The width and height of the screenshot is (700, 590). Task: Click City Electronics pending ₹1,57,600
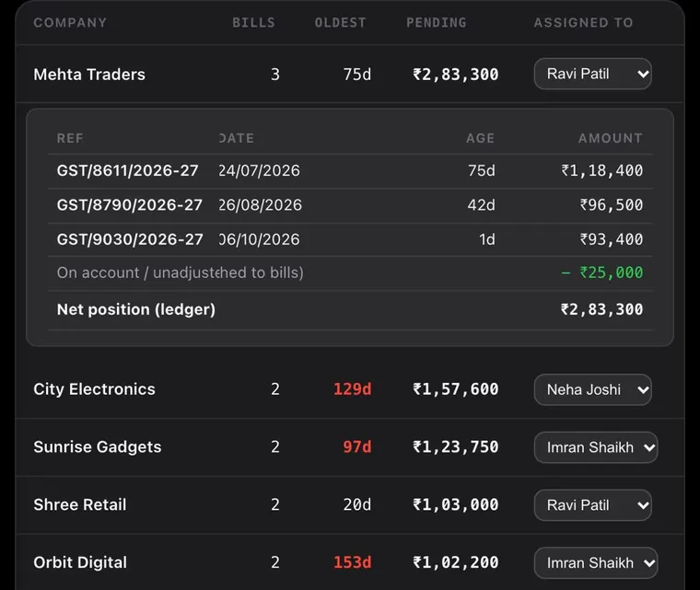pyautogui.click(x=456, y=389)
